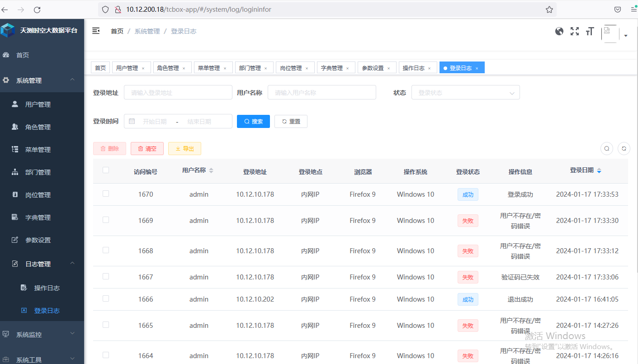The image size is (638, 364).
Task: Click the blue 搜索 button
Action: (253, 121)
